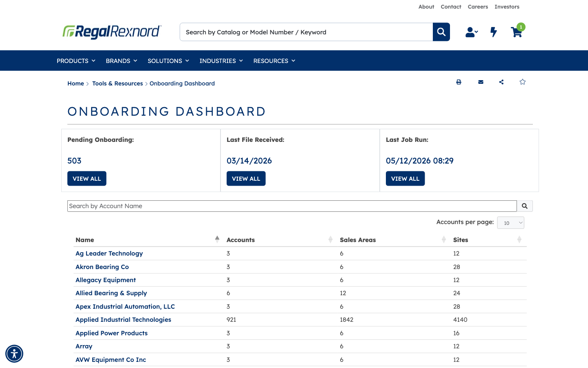Open Array account

(x=84, y=346)
